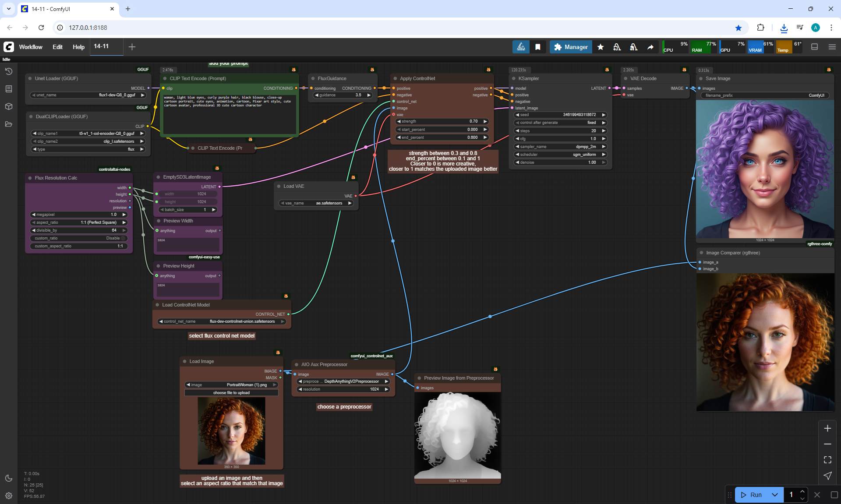Open preprocessor selector DepthAnythingV2Preprocessor
Screen dimensions: 841x504
[x=343, y=381]
